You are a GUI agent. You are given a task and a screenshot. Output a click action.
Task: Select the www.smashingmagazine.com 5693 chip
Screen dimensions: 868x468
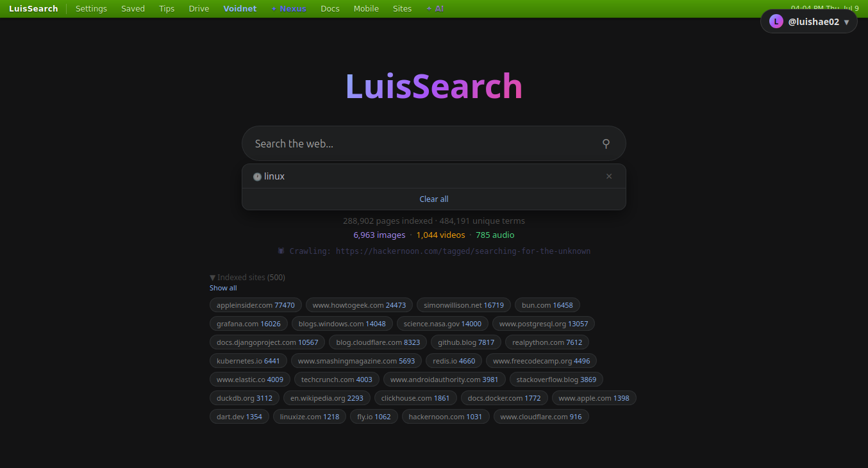[x=356, y=361]
